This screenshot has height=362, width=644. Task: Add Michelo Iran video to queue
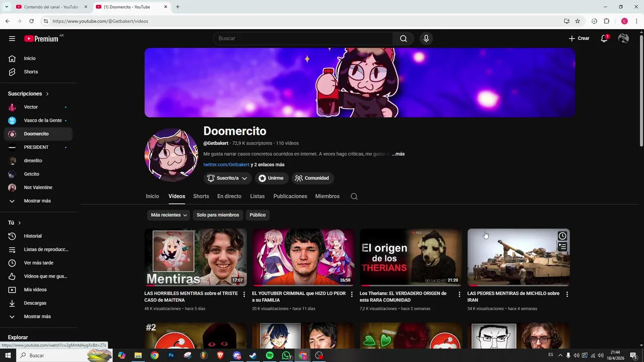(x=562, y=246)
